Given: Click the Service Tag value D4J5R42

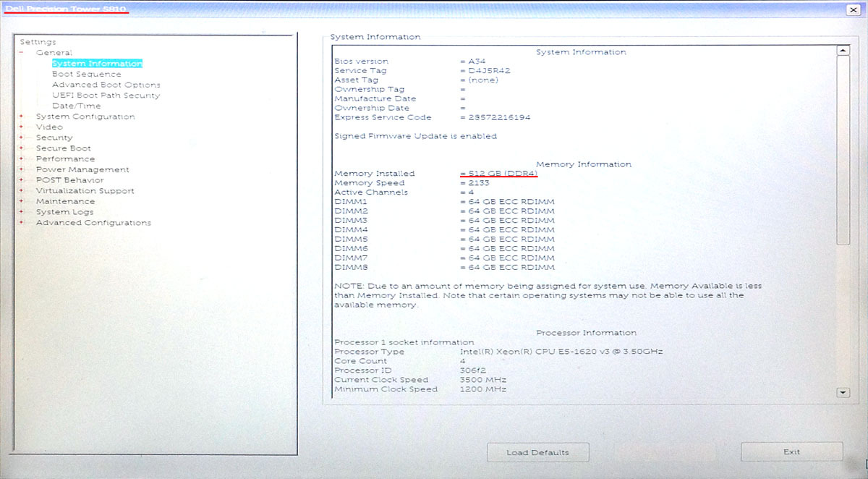Looking at the screenshot, I should click(x=489, y=71).
